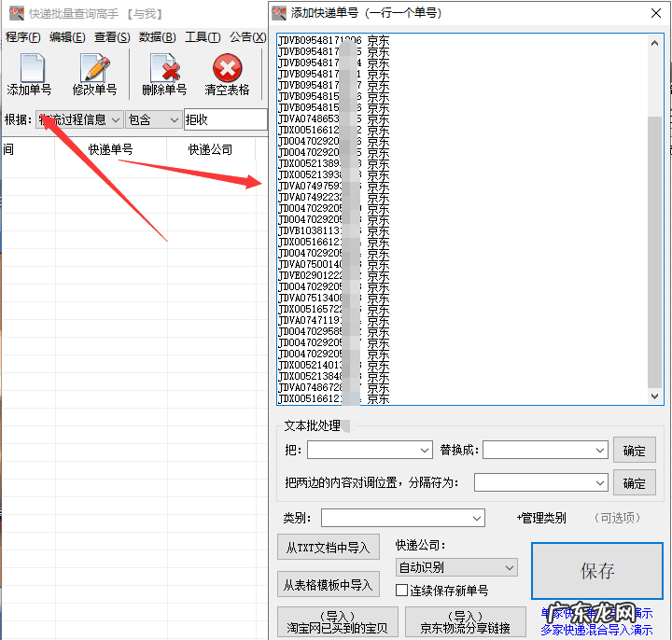672x640 pixels.
Task: Click the filter text field containing 拒收
Action: coord(226,119)
